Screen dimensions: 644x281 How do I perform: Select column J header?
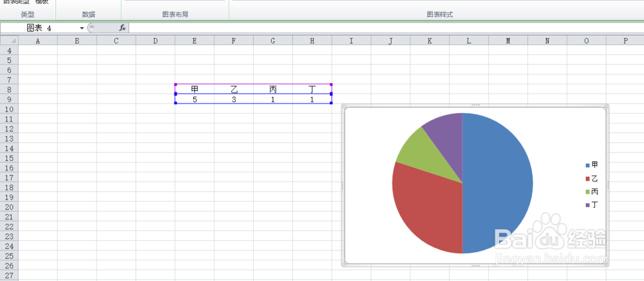click(391, 41)
